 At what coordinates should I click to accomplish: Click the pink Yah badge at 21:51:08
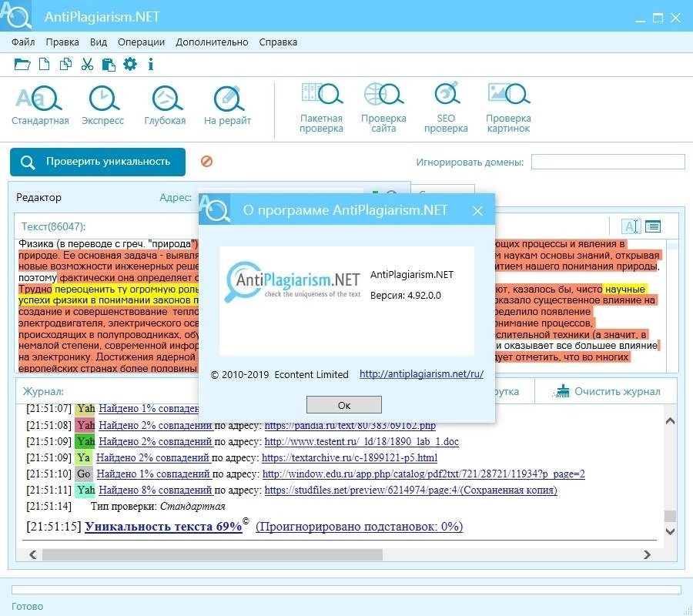click(85, 426)
